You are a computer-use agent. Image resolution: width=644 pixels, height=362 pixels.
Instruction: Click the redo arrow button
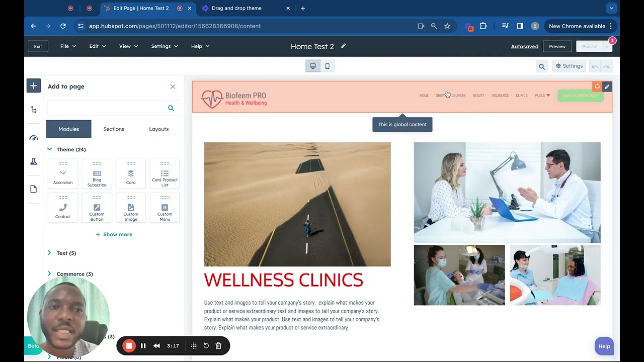(607, 66)
